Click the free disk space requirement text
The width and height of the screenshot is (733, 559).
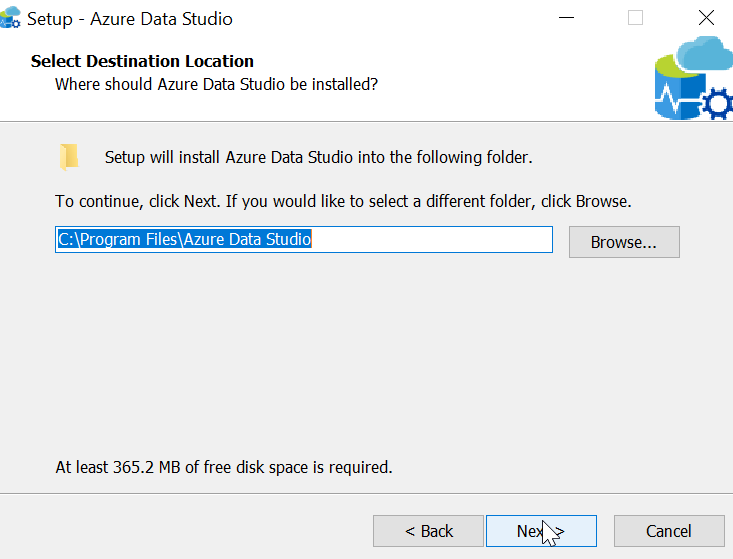pos(224,467)
